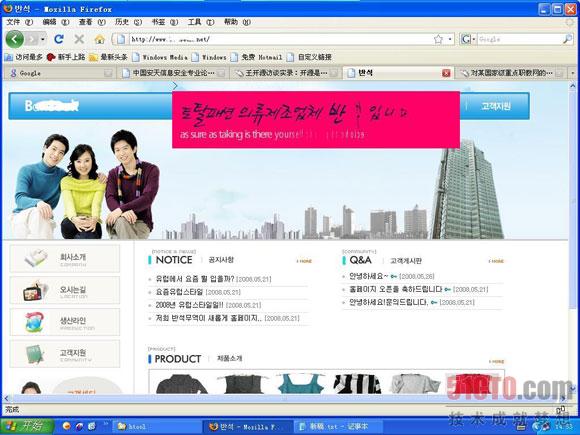Reload the page with the blue refresh icon

(59, 39)
